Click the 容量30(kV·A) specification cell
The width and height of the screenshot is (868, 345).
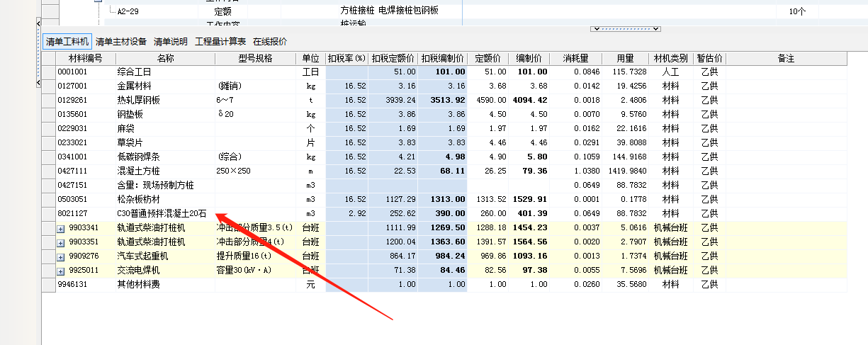coord(256,270)
